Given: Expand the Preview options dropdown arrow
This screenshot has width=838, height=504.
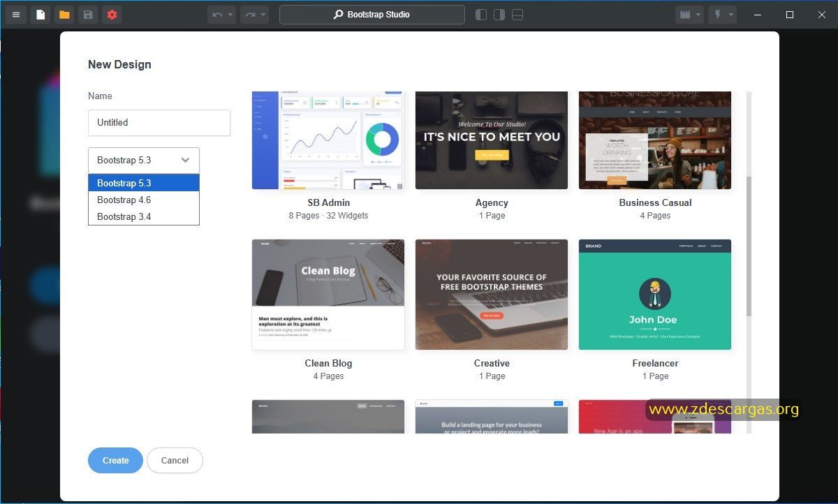Looking at the screenshot, I should click(698, 15).
